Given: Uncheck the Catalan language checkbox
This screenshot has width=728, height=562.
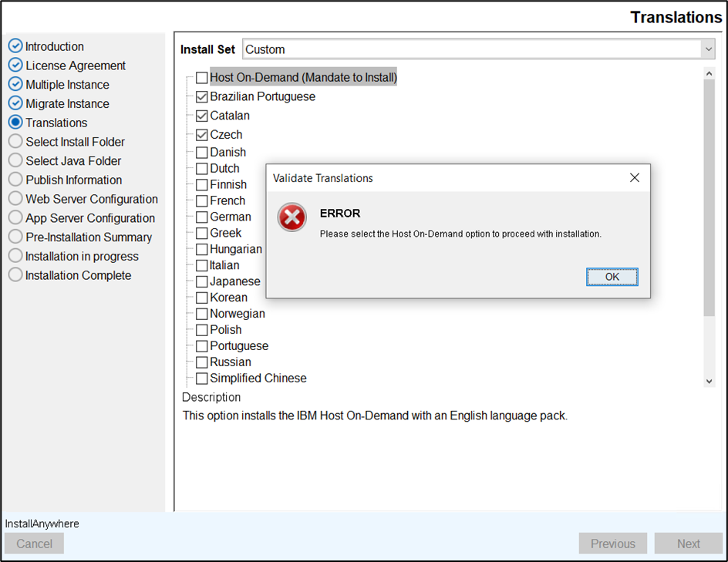Looking at the screenshot, I should coord(201,116).
